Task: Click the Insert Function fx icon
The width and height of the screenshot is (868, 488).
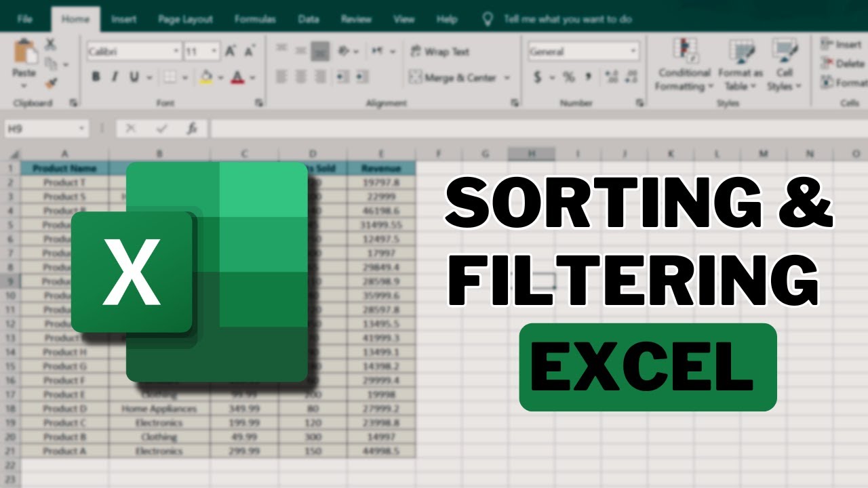Action: point(192,127)
